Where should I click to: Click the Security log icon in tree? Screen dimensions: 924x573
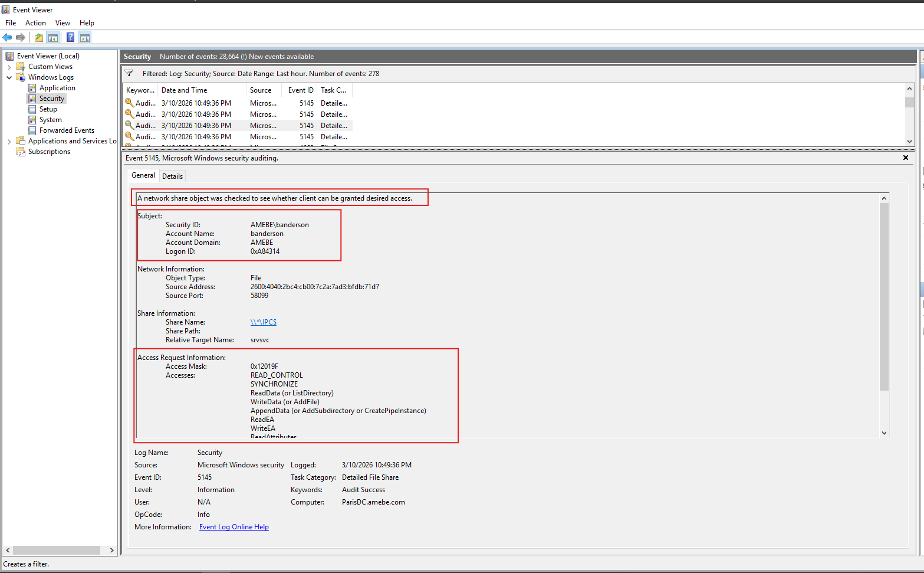[32, 99]
